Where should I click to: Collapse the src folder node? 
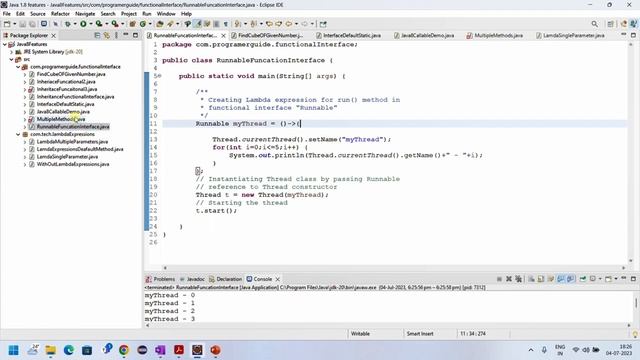(11, 59)
